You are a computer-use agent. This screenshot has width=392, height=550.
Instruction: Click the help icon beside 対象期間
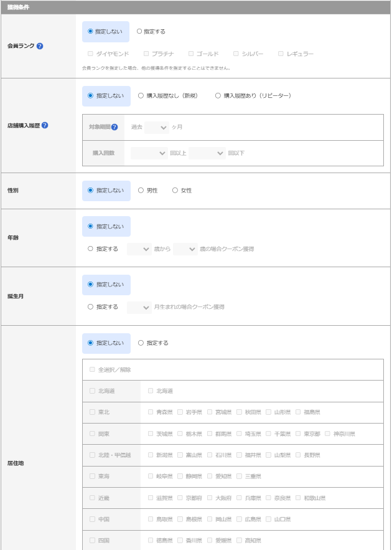[x=114, y=127]
